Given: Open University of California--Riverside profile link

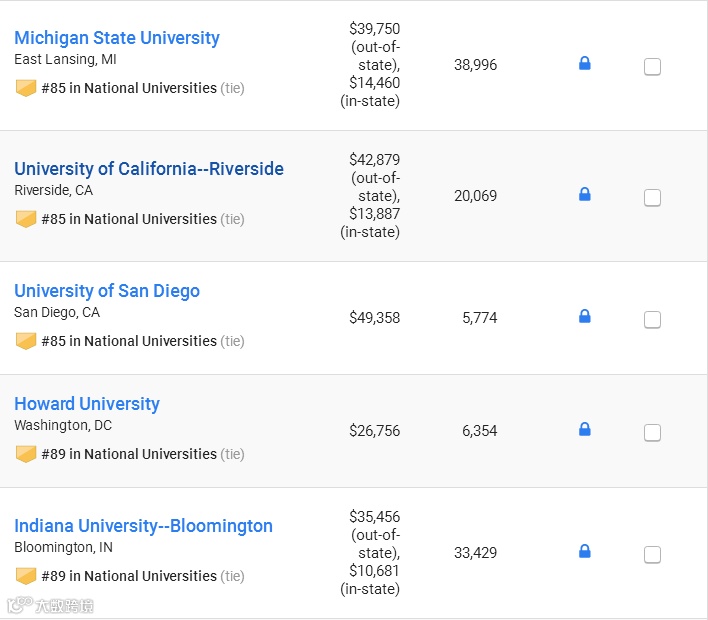Looking at the screenshot, I should (x=149, y=169).
